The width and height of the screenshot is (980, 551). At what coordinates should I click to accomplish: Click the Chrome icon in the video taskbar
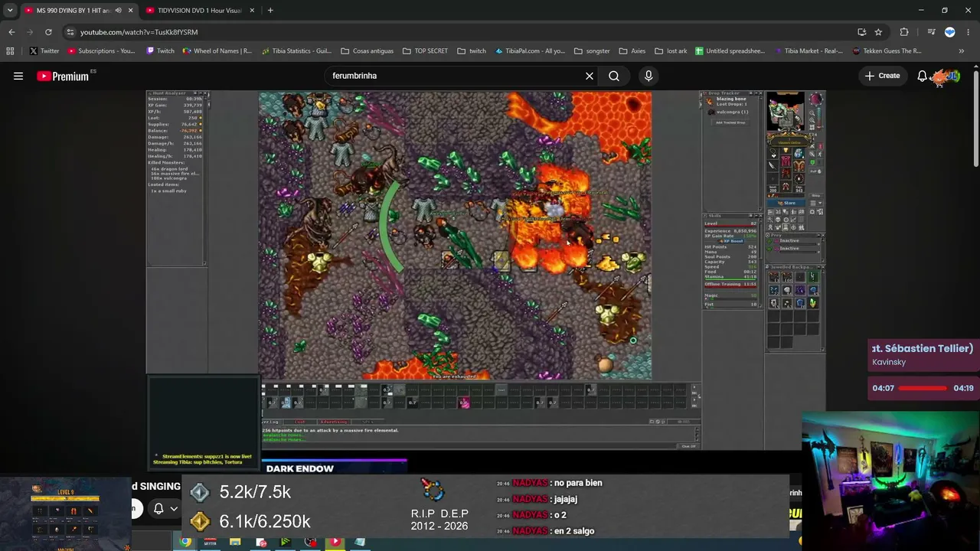pos(185,542)
